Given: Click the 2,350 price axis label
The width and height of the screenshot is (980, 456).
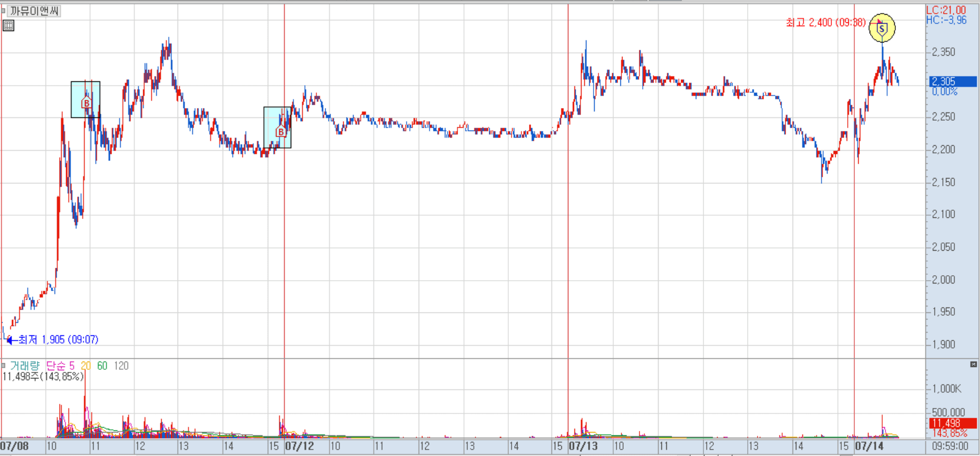Looking at the screenshot, I should 943,52.
